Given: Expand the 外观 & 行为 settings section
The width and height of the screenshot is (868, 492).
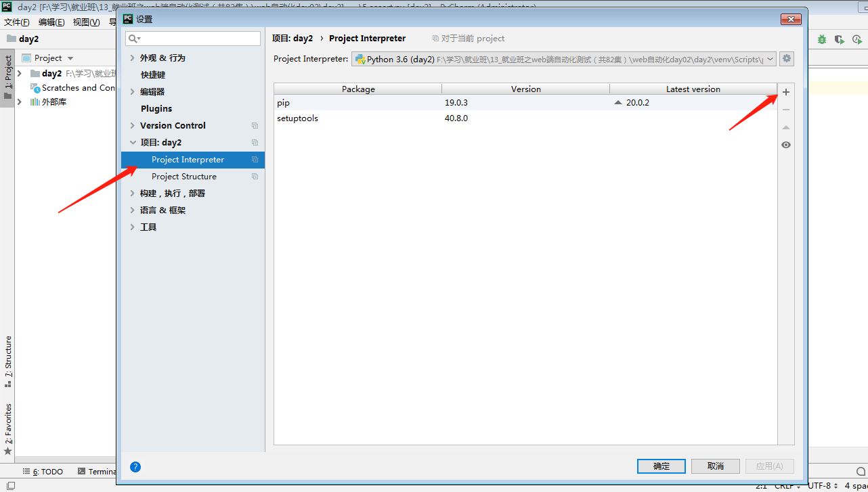Looking at the screenshot, I should [133, 58].
